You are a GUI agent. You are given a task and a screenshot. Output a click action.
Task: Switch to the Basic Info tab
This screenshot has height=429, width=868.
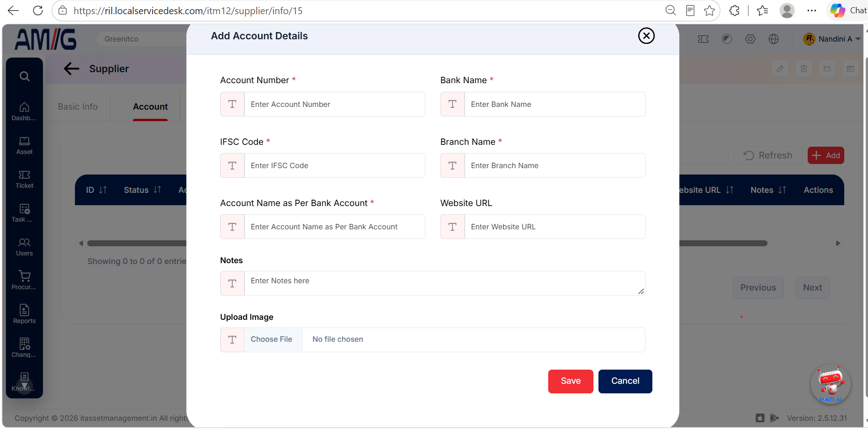[78, 106]
